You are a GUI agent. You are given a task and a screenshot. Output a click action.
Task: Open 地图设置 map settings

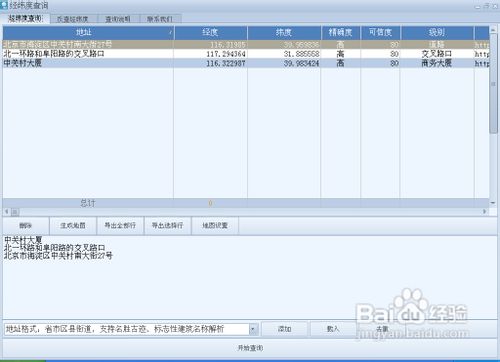coord(215,226)
